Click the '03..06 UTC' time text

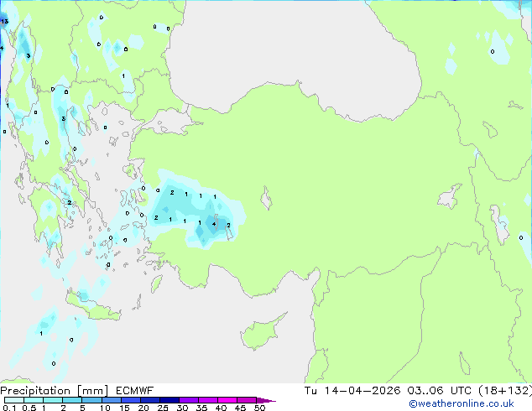pos(440,391)
